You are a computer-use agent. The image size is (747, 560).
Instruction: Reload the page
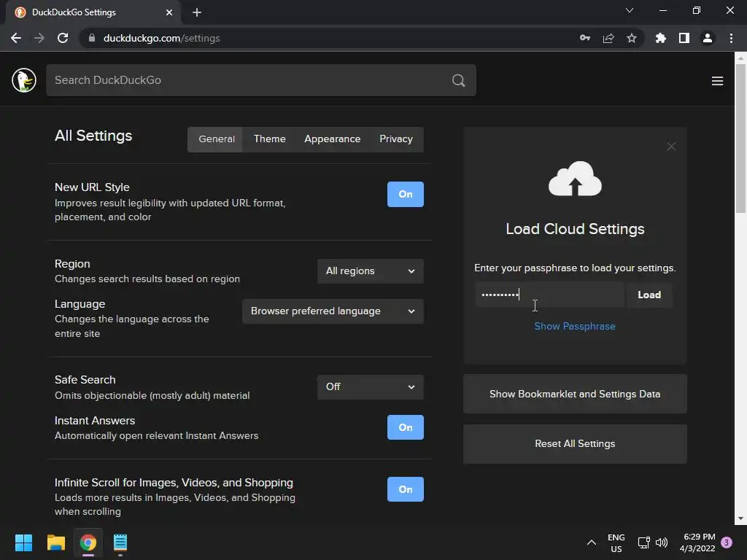(63, 38)
